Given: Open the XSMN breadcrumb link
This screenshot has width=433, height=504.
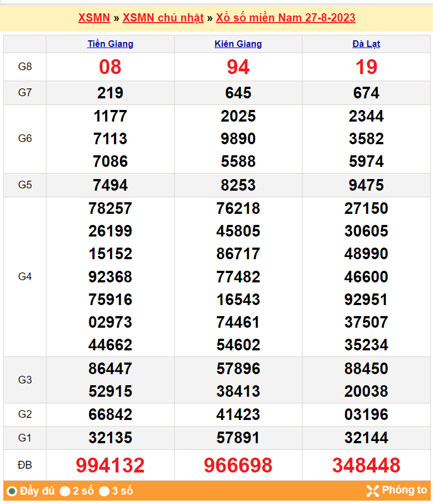Looking at the screenshot, I should [x=94, y=18].
